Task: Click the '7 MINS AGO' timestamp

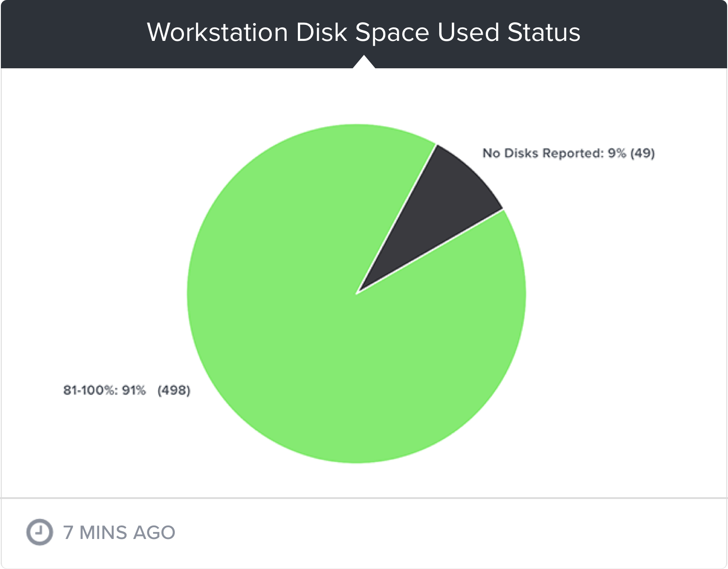Action: (x=119, y=532)
